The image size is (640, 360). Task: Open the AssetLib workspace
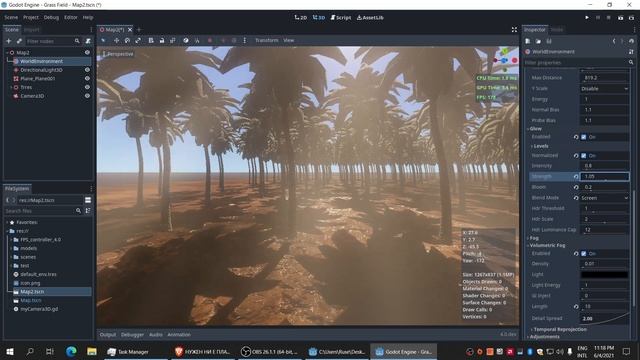(x=370, y=18)
